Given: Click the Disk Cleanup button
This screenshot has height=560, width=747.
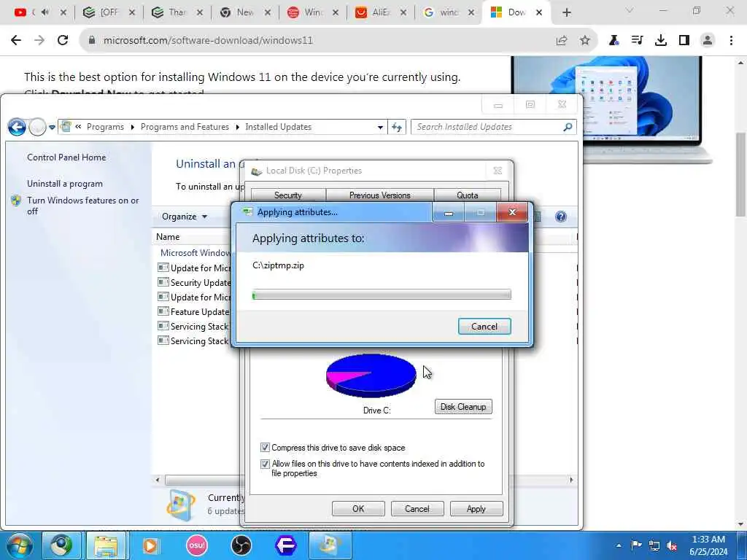Looking at the screenshot, I should pyautogui.click(x=463, y=407).
